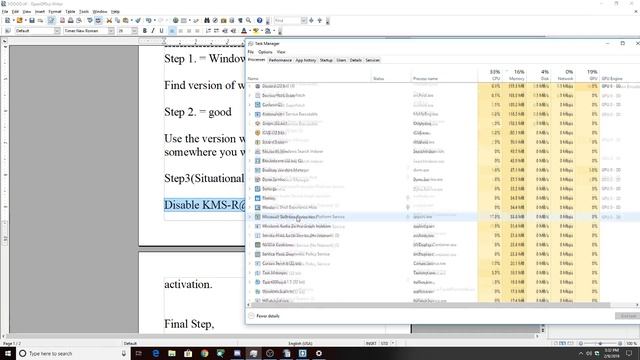Screen dimensions: 640x360
Task: Toggle Justified paragraph alignment
Action: [x=197, y=31]
